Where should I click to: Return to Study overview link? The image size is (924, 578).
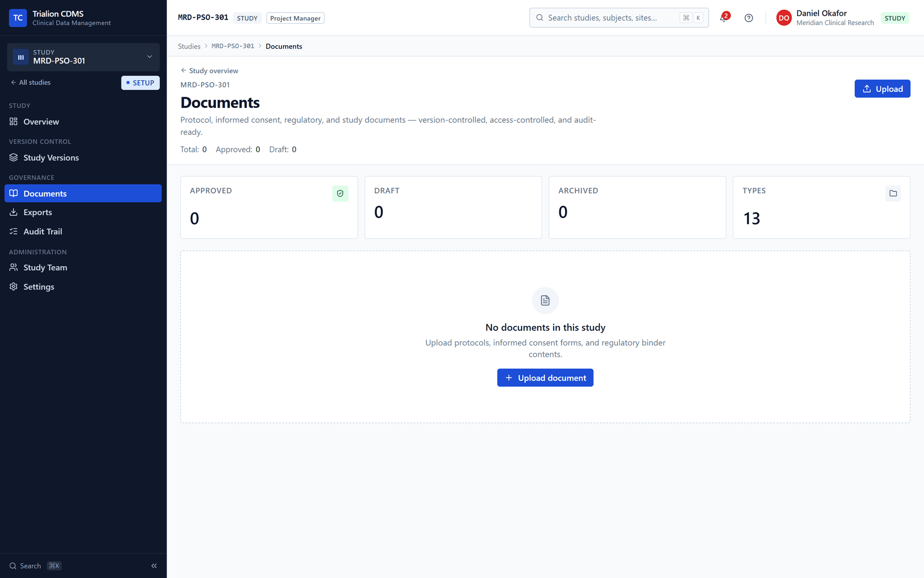[209, 71]
